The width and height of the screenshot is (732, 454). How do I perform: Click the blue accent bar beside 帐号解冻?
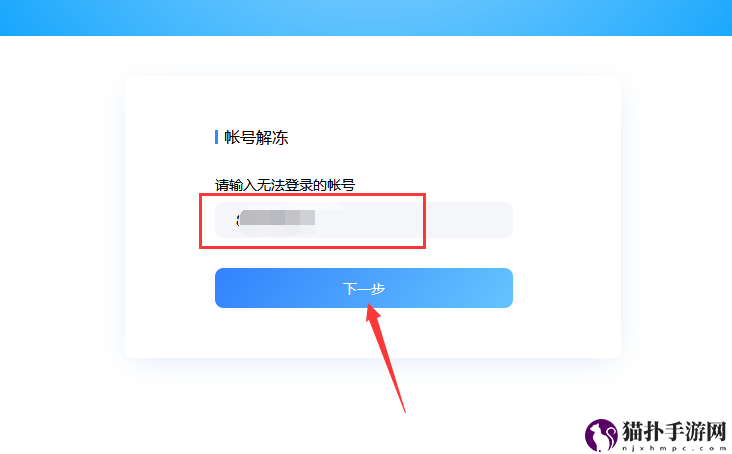[217, 137]
